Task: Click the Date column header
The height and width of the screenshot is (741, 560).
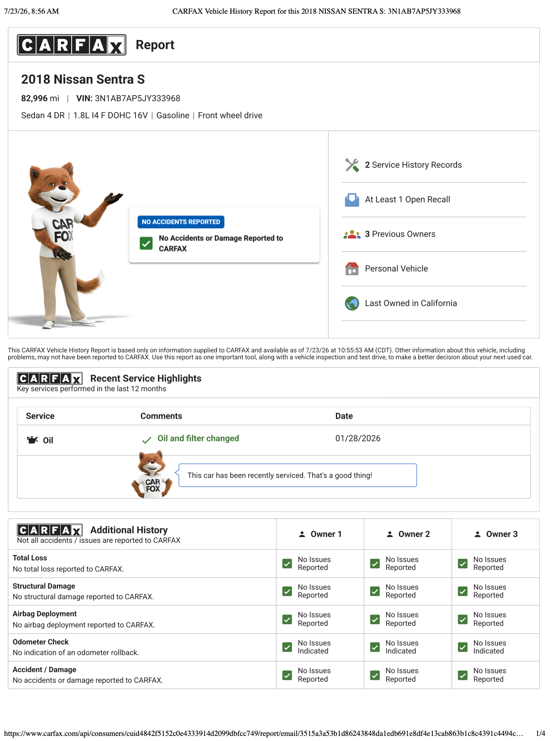Action: click(344, 416)
